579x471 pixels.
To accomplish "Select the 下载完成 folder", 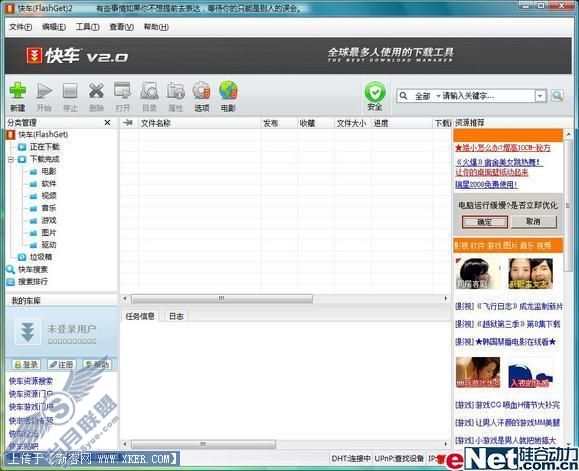I will [45, 159].
